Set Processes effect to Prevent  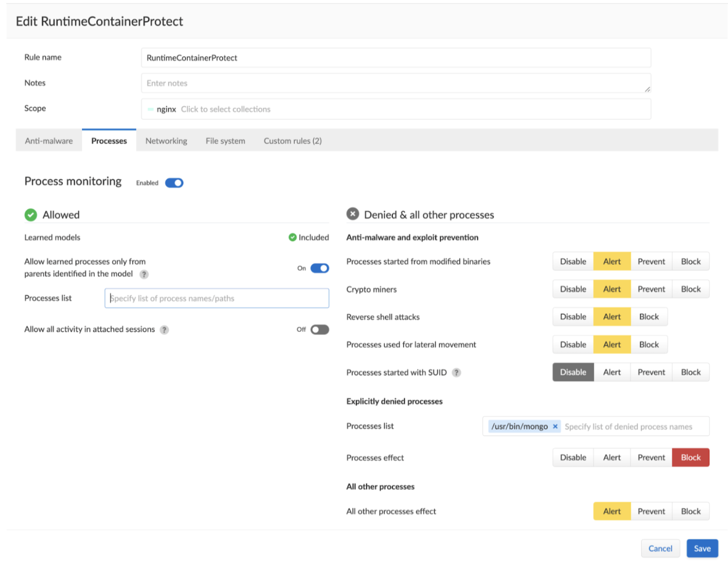coord(651,457)
